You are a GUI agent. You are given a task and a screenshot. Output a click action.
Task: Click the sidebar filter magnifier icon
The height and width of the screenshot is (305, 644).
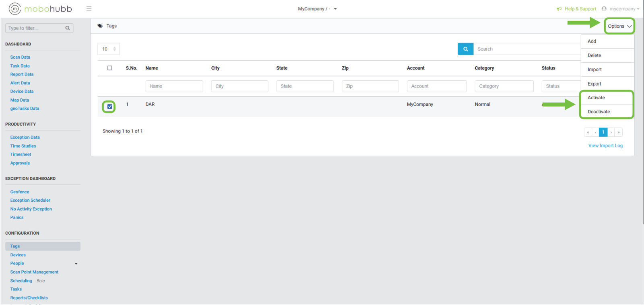coord(68,28)
